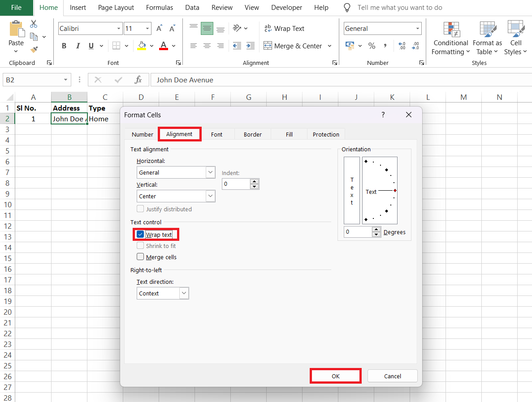Screen dimensions: 532x402
Task: Click the vertical Text orientation box
Action: 351,190
